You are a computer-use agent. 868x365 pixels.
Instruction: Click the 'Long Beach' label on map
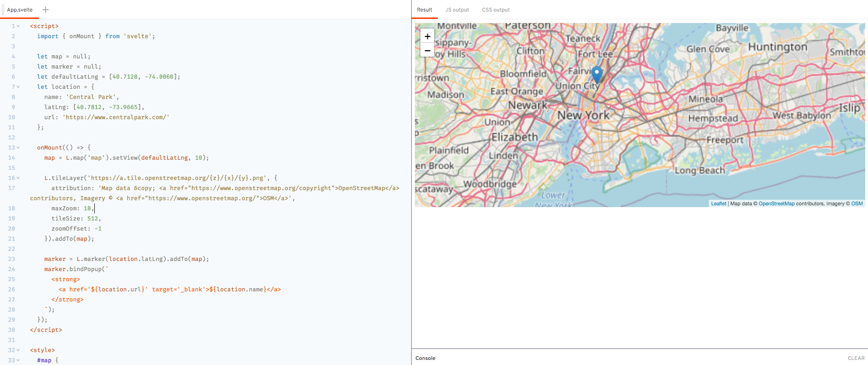tap(700, 171)
